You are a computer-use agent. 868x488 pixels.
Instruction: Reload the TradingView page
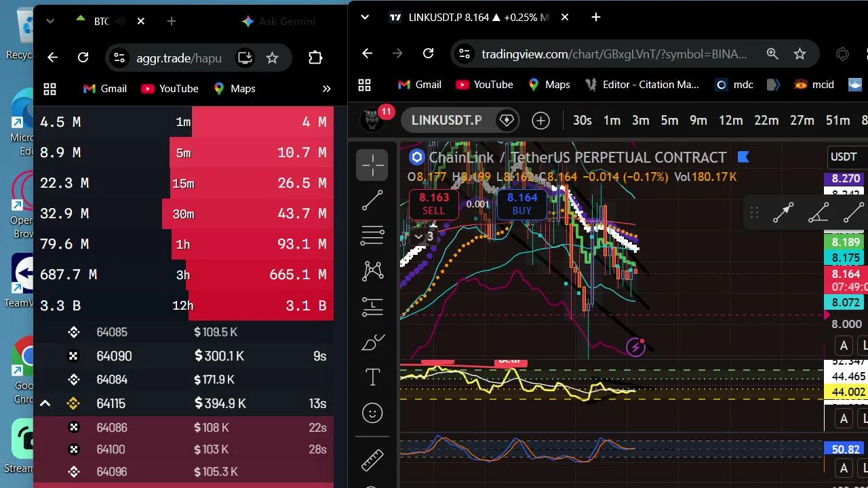428,54
